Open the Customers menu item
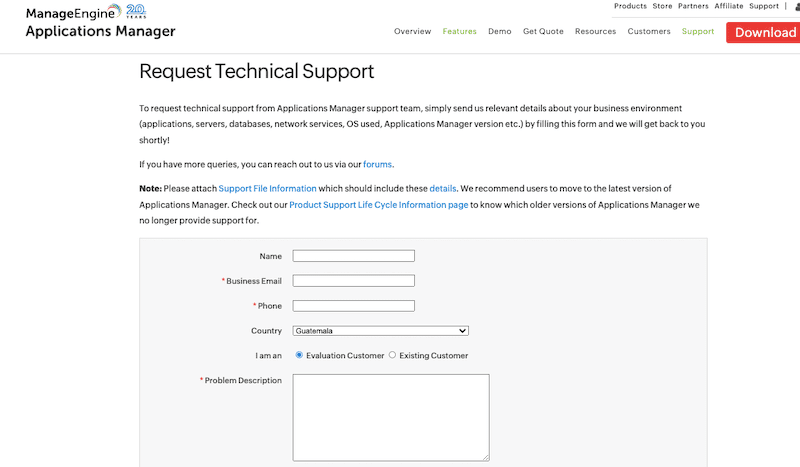Viewport: 800px width, 467px height. pyautogui.click(x=649, y=31)
